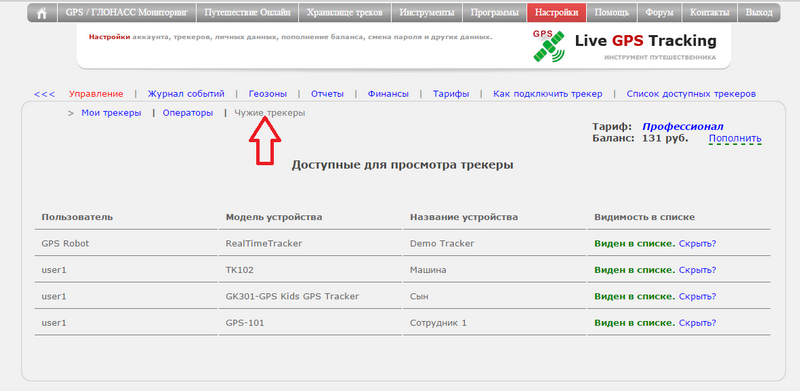Click Пополнить to top up balance
The image size is (800, 391).
point(735,138)
